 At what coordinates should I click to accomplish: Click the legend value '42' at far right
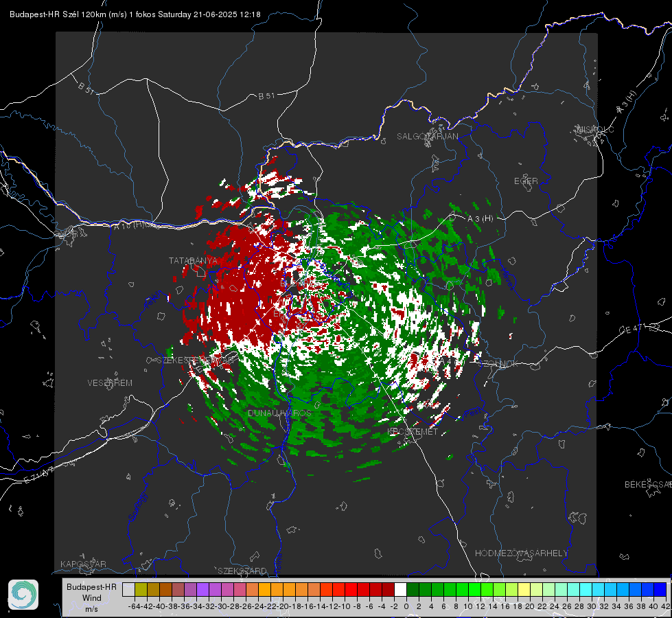[666, 606]
